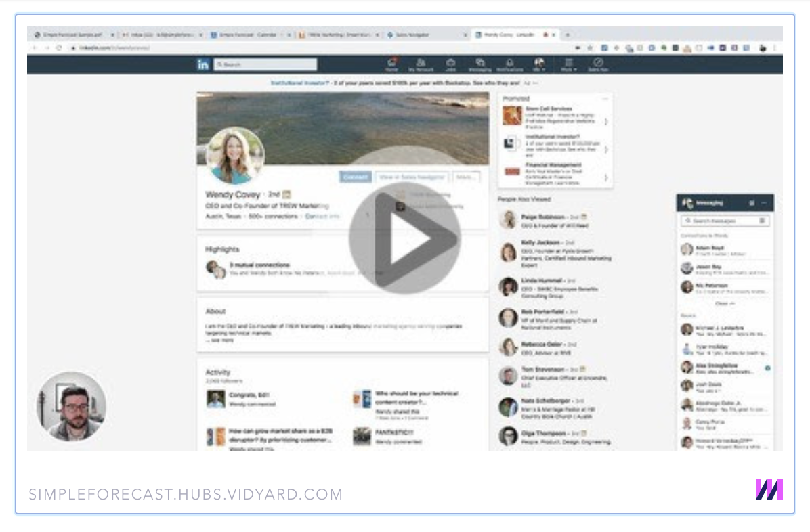Image resolution: width=810 pixels, height=532 pixels.
Task: Click the LinkedIn logo icon
Action: (203, 64)
